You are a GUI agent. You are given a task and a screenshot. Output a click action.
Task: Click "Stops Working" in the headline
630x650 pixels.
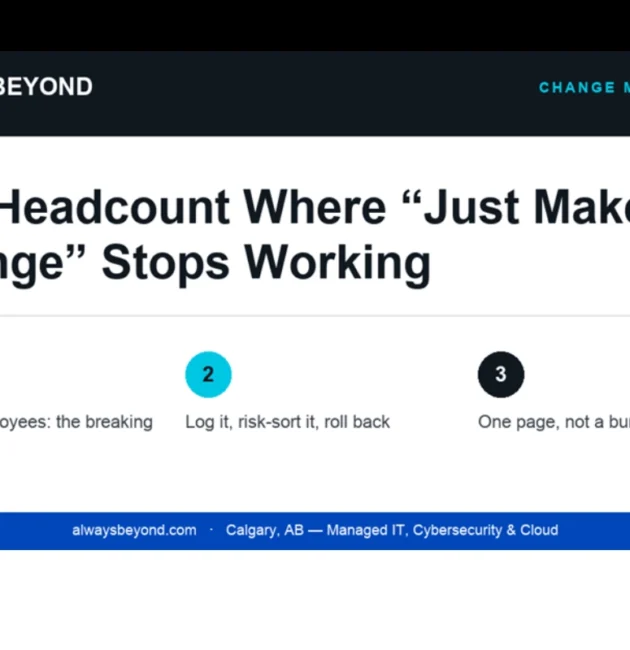(x=266, y=262)
